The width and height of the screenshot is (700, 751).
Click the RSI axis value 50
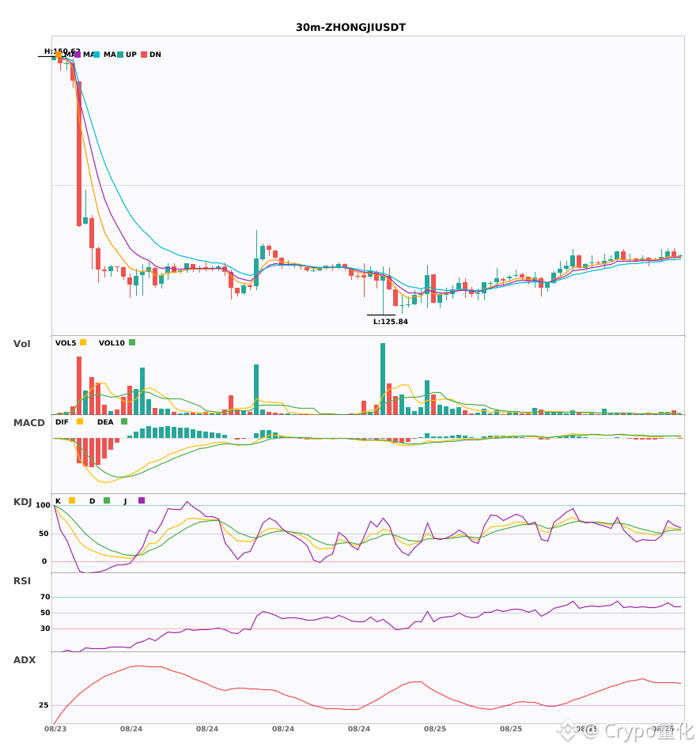coord(45,613)
